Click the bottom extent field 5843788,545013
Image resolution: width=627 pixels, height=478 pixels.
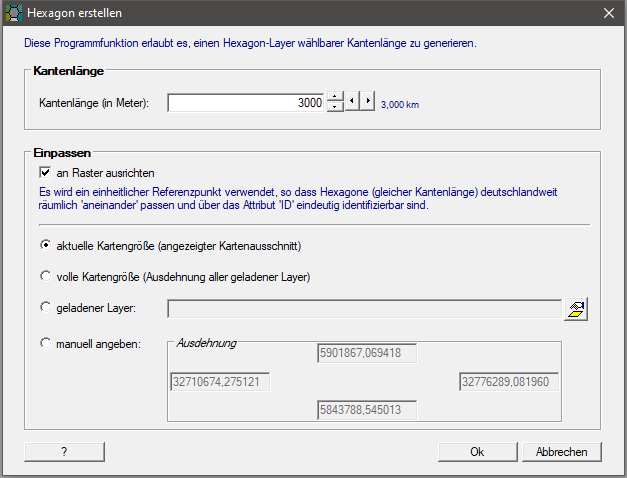coord(367,410)
